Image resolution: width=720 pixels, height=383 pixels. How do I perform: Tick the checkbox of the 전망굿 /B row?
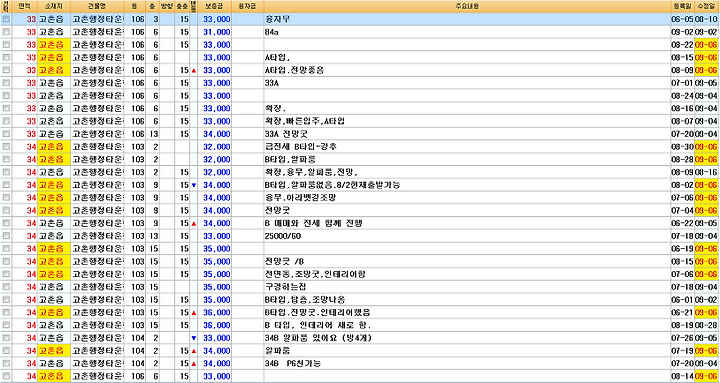point(6,262)
